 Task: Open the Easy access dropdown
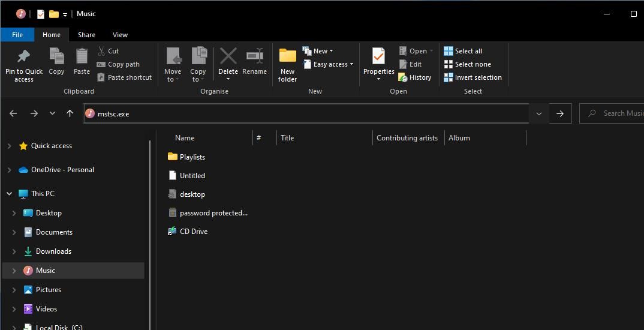[329, 64]
